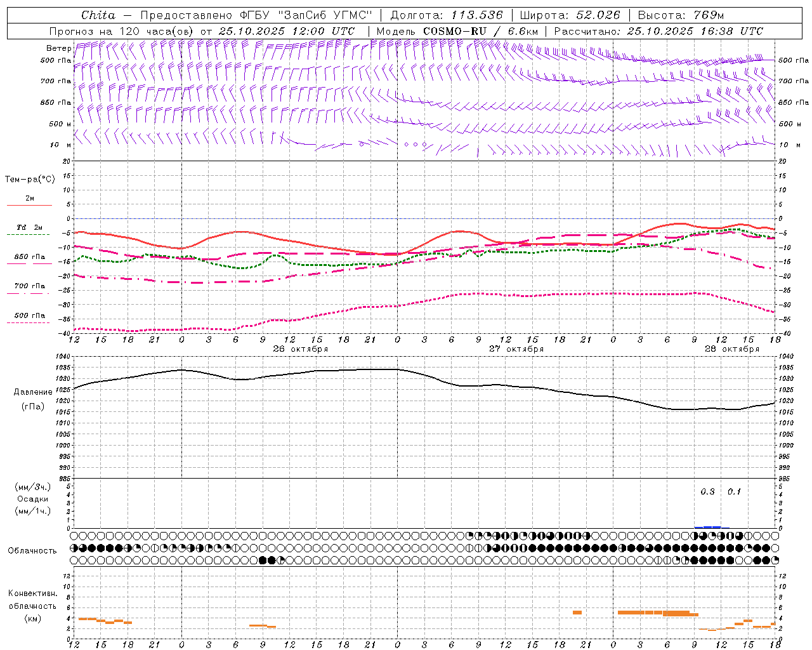812x650 pixels.
Task: Click the pink dashed line sample under "700 гПа"
Action: (x=29, y=293)
